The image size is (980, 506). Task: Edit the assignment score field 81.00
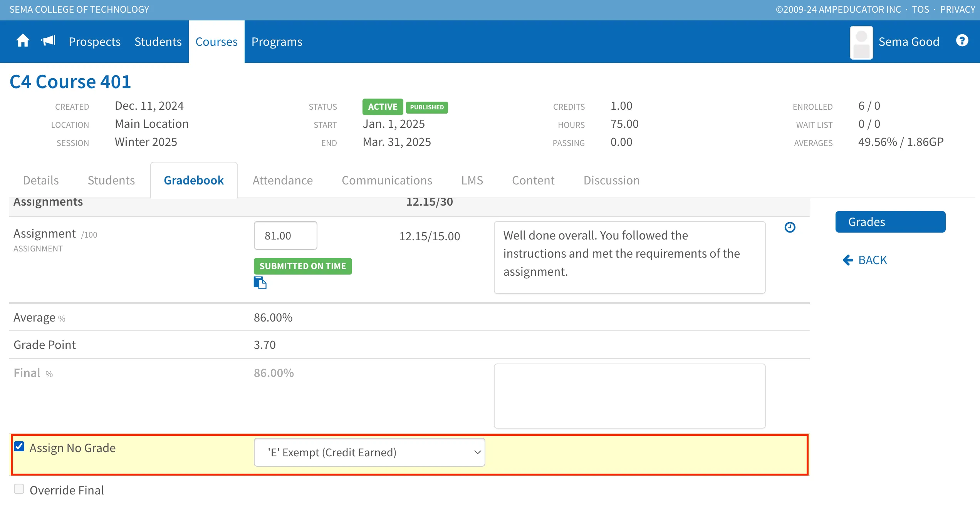coord(285,235)
